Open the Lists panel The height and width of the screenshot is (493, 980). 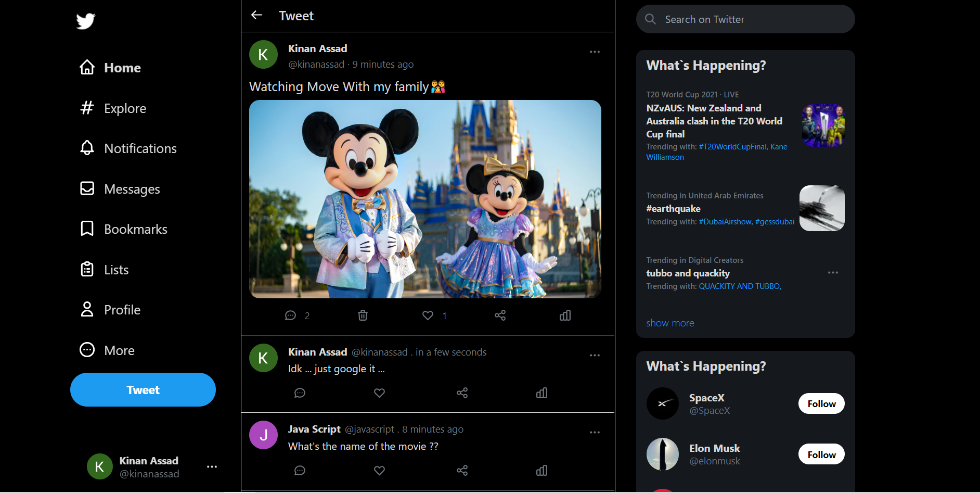coord(116,269)
